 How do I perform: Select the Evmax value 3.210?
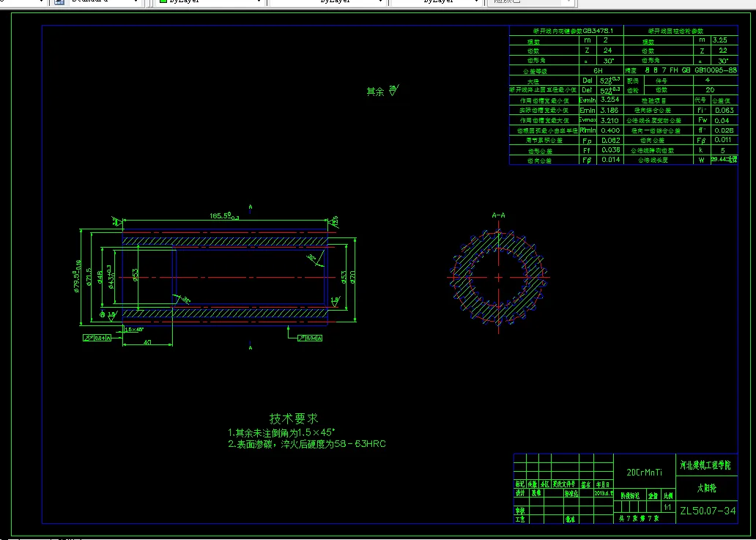[610, 121]
